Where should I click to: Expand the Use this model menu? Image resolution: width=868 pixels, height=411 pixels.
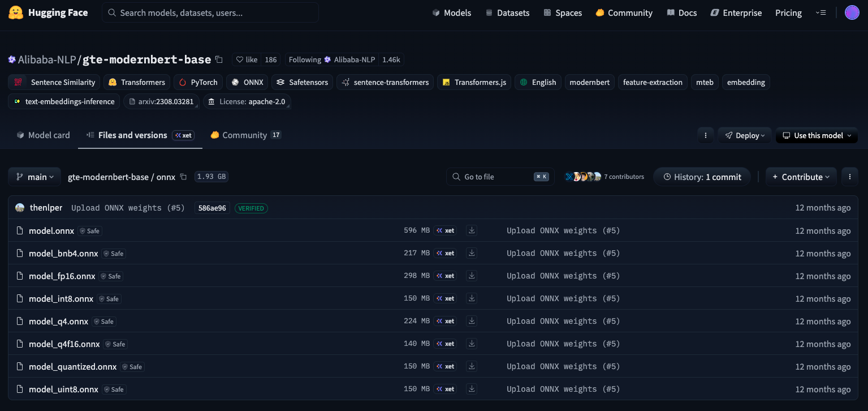pyautogui.click(x=817, y=135)
